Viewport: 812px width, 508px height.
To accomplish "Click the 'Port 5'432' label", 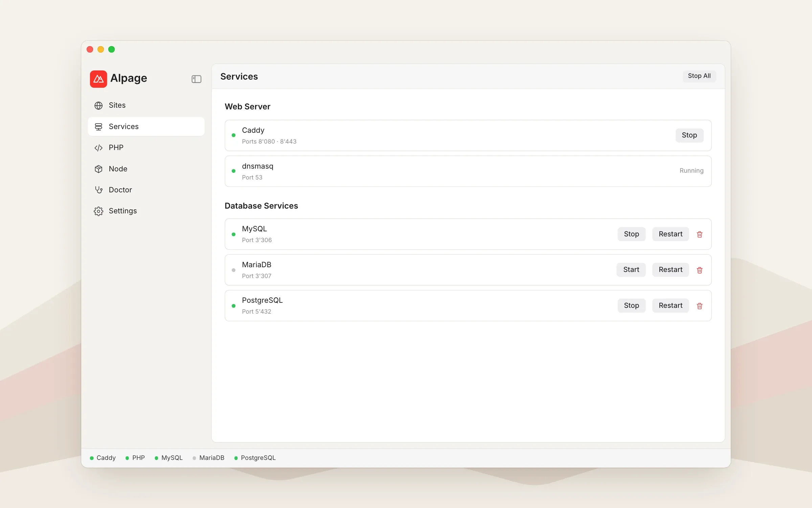I will [x=256, y=312].
